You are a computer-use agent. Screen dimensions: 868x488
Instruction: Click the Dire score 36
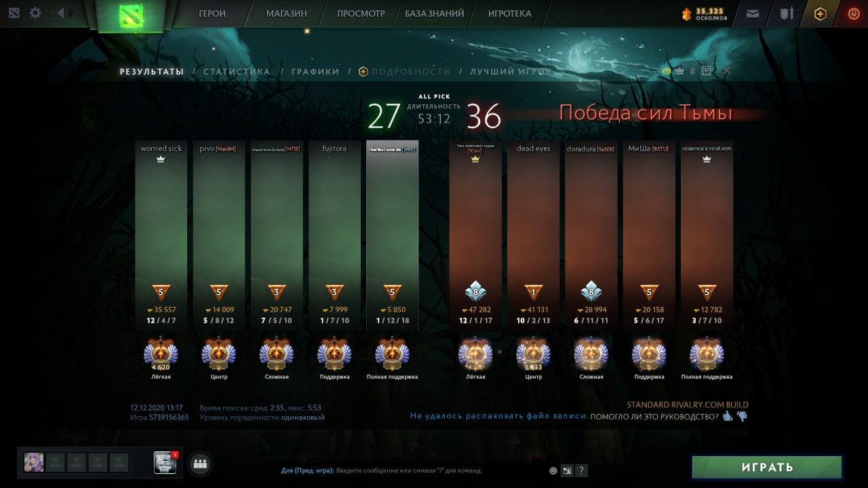(484, 117)
